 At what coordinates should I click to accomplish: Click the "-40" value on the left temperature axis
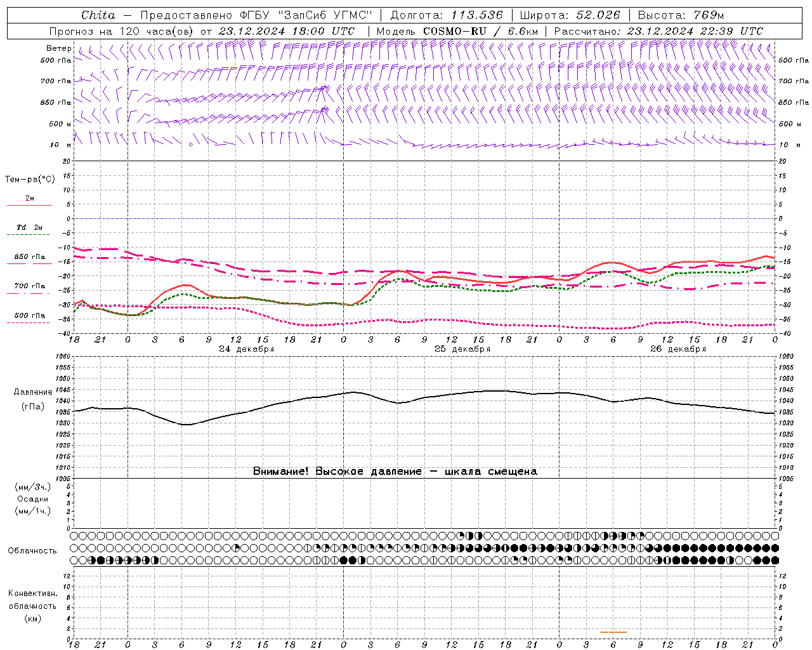pos(65,334)
